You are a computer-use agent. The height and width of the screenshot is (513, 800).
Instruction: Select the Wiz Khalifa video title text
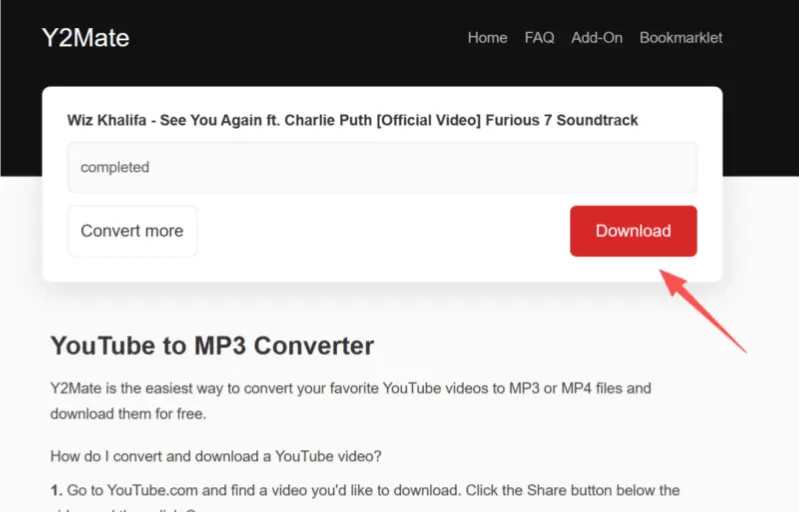click(353, 120)
